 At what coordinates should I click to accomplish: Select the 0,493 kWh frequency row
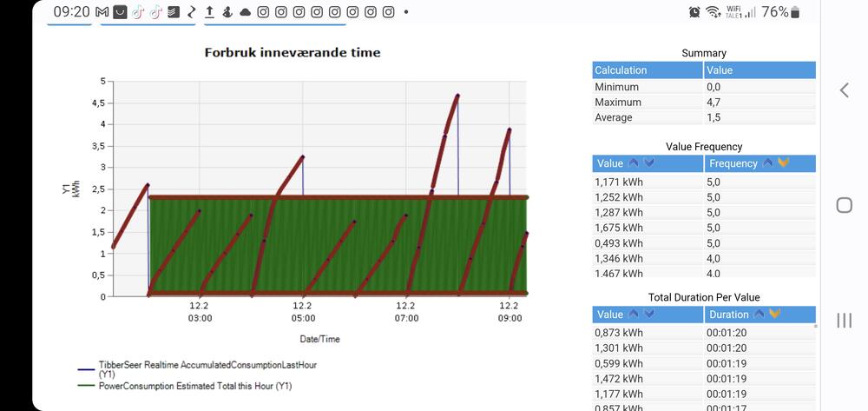coord(704,243)
